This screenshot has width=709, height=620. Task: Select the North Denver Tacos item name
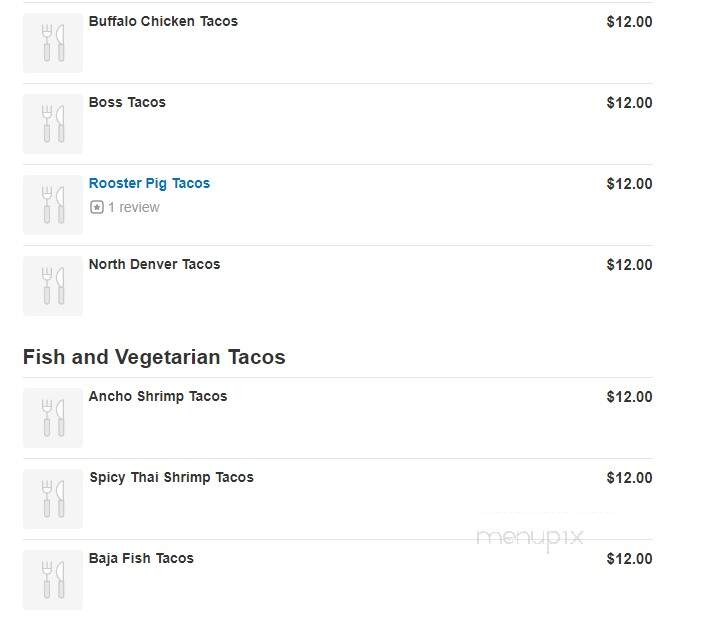[x=155, y=264]
